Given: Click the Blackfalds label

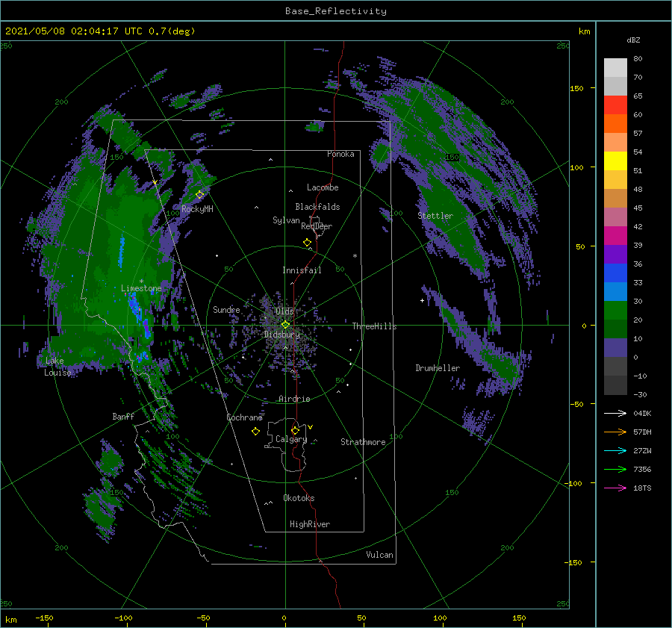Looking at the screenshot, I should click(x=317, y=207).
